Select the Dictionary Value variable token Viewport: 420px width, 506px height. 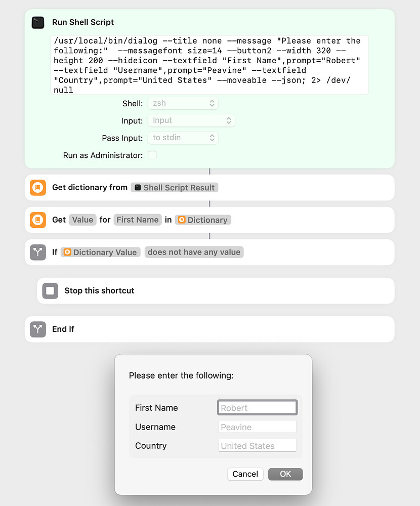tap(100, 252)
